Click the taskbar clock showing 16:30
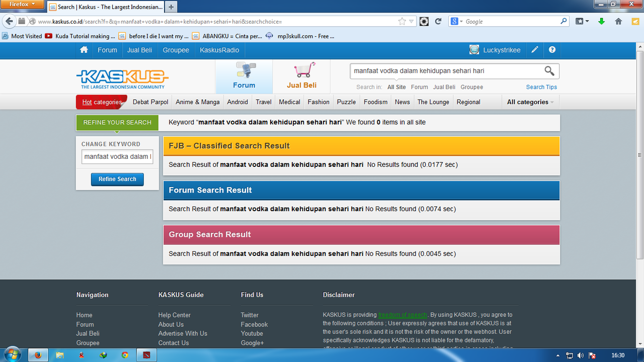644x362 pixels. (x=618, y=355)
